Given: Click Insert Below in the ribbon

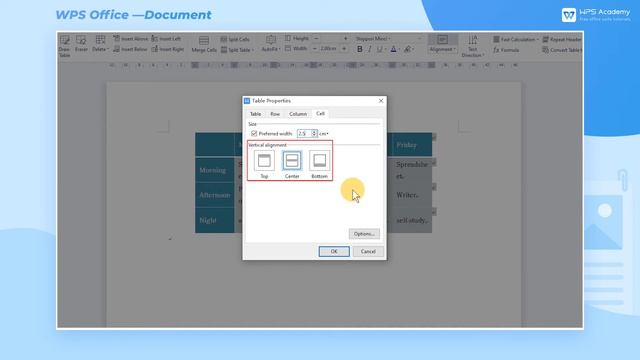Looking at the screenshot, I should point(130,49).
